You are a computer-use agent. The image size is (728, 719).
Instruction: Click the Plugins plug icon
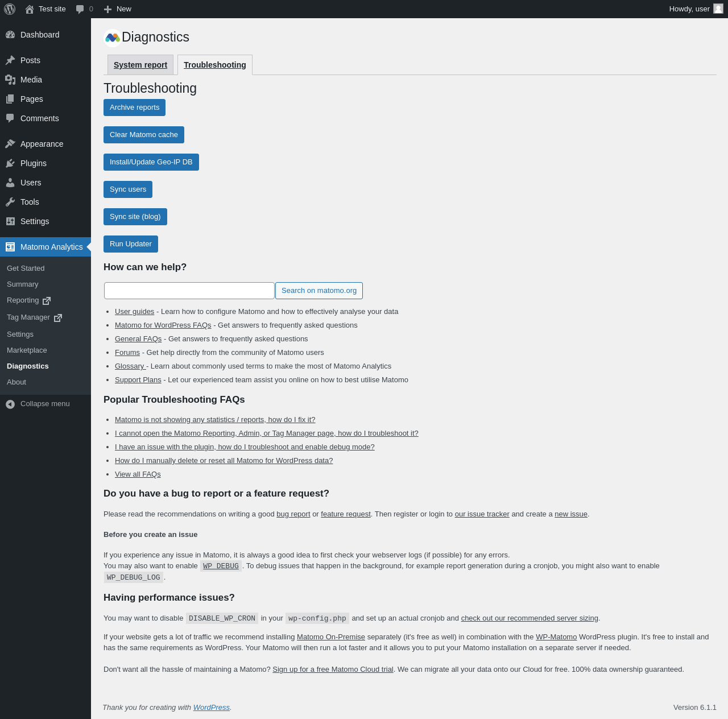coord(10,163)
